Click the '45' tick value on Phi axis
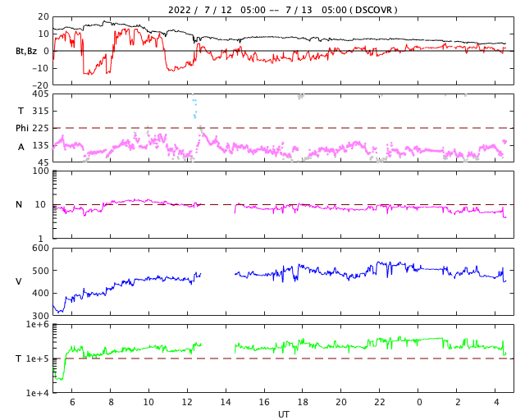This screenshot has width=525, height=420. pyautogui.click(x=43, y=162)
